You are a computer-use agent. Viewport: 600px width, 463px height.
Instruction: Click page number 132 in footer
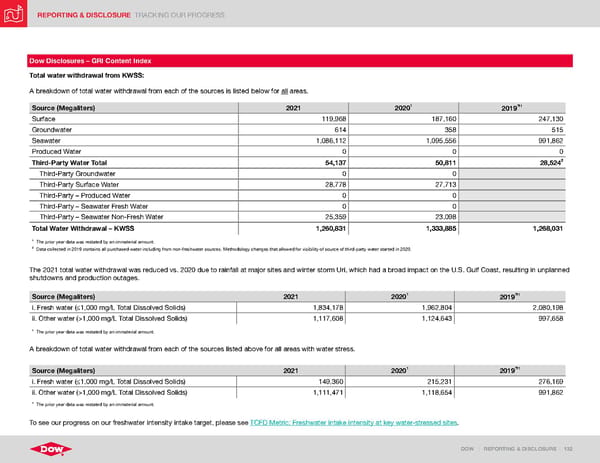coord(568,448)
